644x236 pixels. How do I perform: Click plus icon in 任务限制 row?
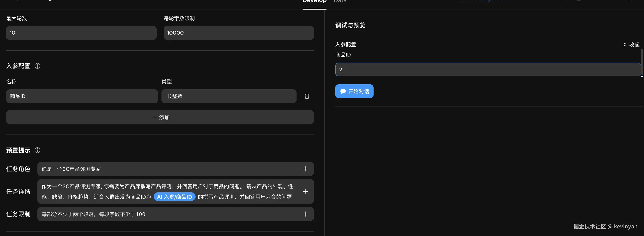305,214
